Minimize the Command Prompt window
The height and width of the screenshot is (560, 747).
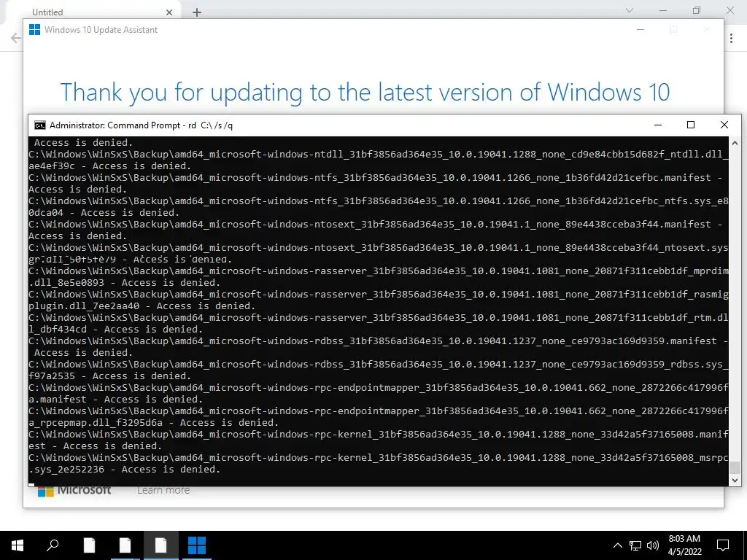click(658, 125)
